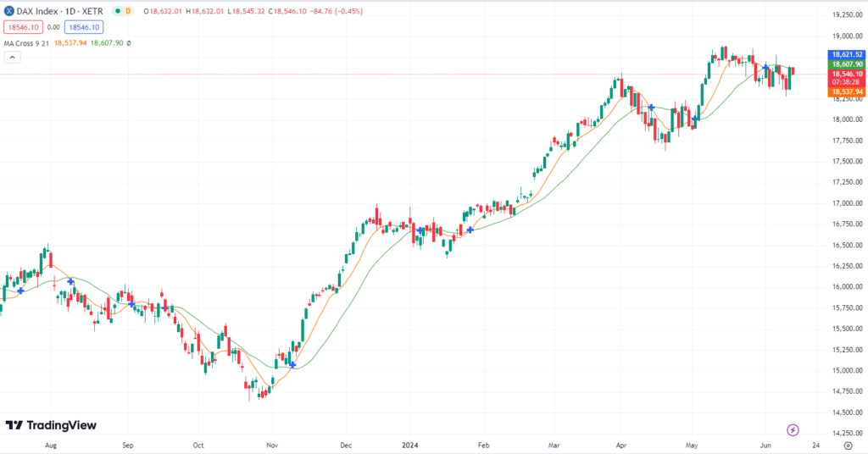Viewport: 868px width, 454px height.
Task: Click the 16,500.00 price scale label
Action: coord(848,245)
